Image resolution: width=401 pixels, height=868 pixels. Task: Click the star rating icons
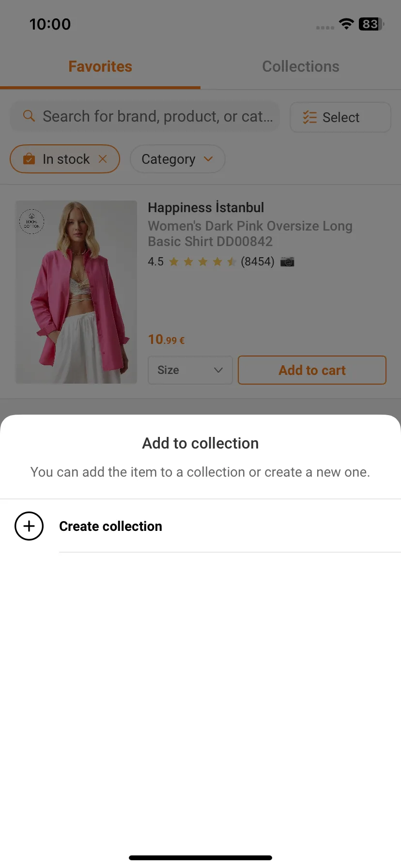coord(202,262)
